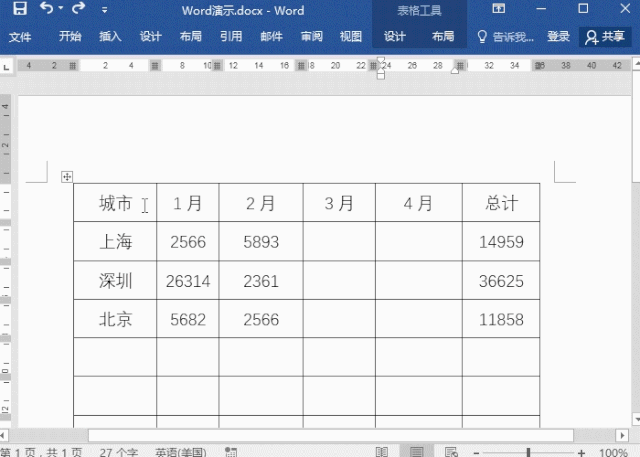
Task: Click the 100% zoom level
Action: click(x=613, y=452)
